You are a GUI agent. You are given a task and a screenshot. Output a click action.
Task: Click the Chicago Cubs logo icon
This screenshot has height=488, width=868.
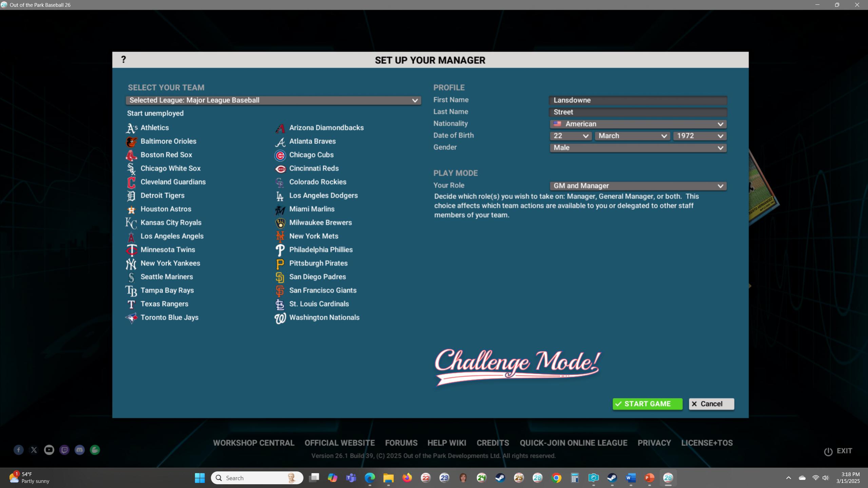tap(280, 155)
